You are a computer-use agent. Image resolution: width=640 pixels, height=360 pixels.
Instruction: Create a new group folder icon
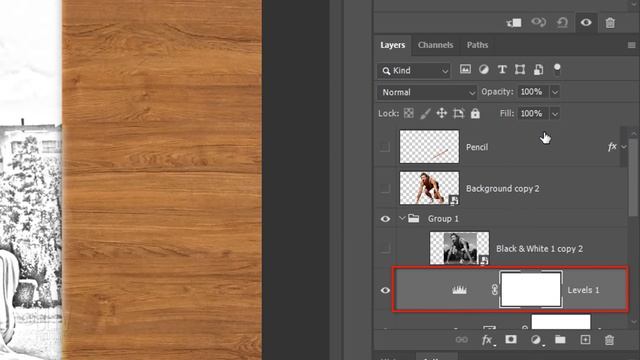pyautogui.click(x=560, y=339)
